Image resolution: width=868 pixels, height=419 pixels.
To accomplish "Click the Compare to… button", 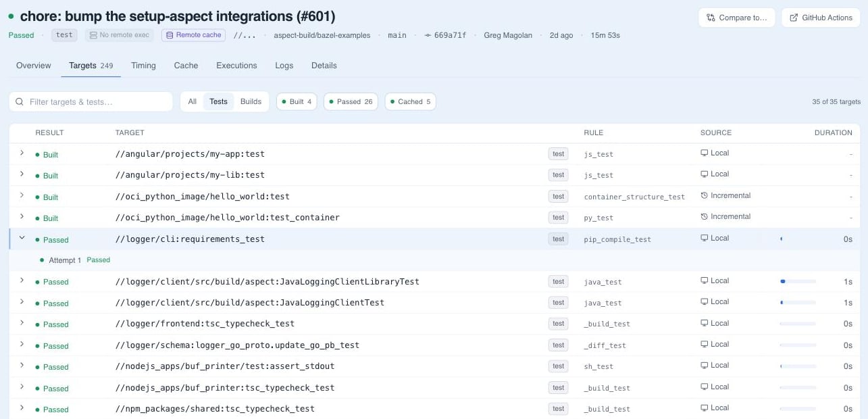I will [x=736, y=18].
